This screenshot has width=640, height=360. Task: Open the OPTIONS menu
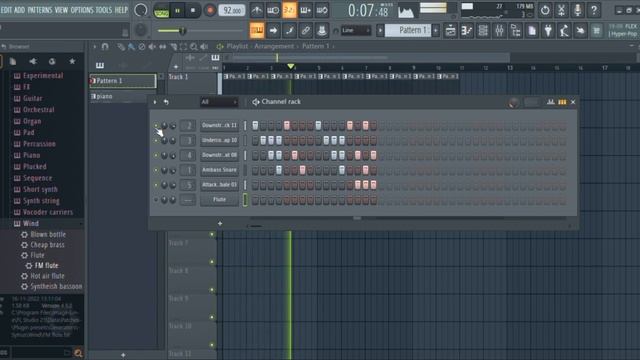point(82,10)
